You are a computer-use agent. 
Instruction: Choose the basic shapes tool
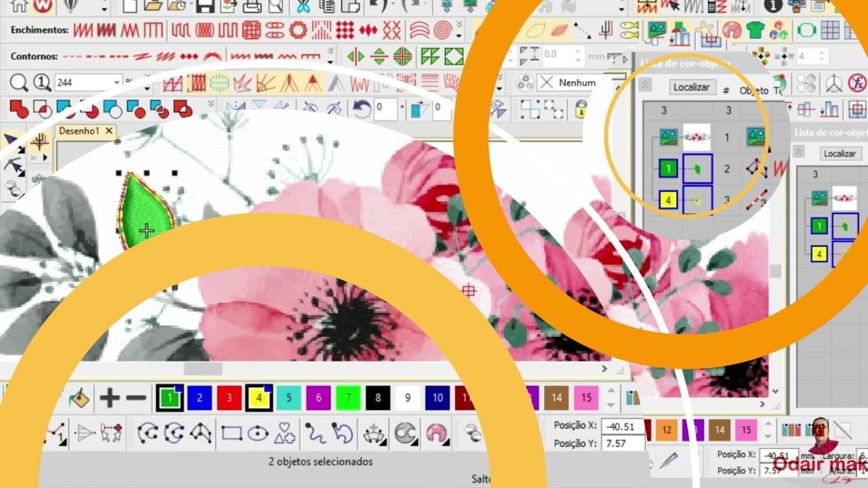coord(285,432)
